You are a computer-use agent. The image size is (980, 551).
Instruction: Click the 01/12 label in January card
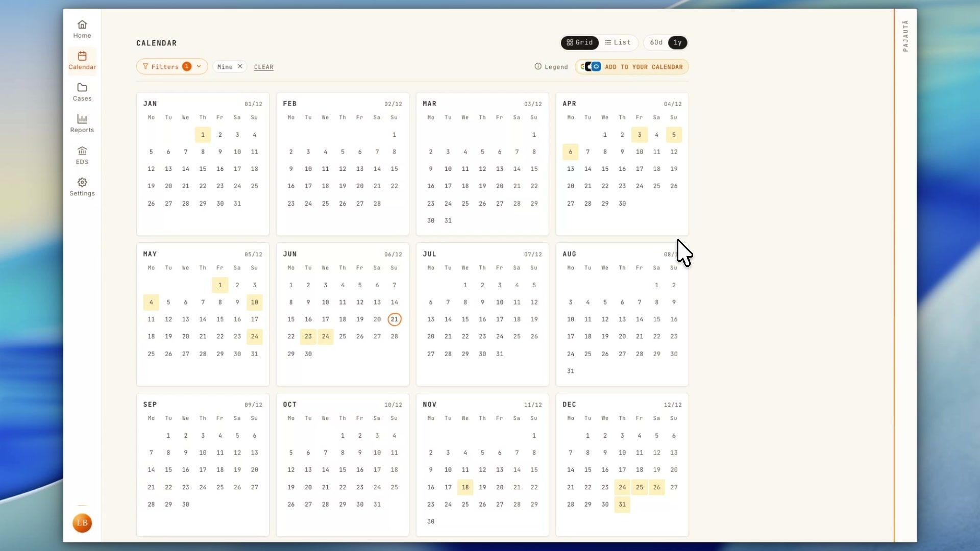[x=254, y=104]
